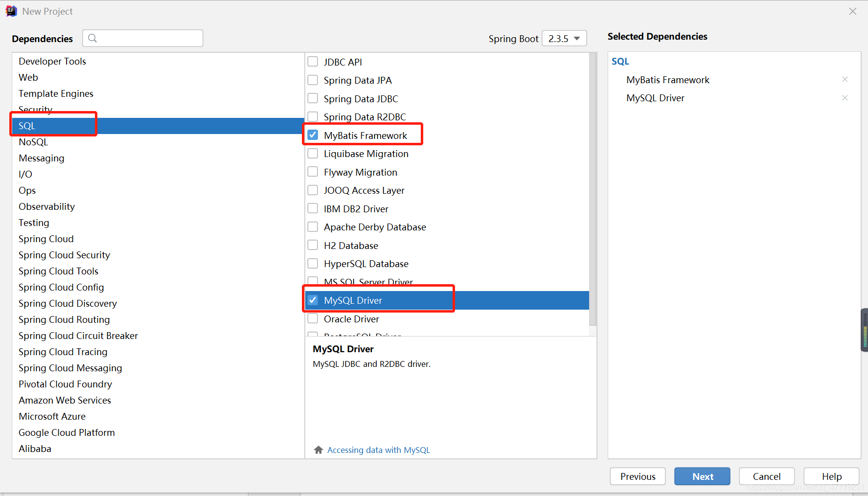Check IBM DB2 Driver option
868x496 pixels.
coord(313,208)
